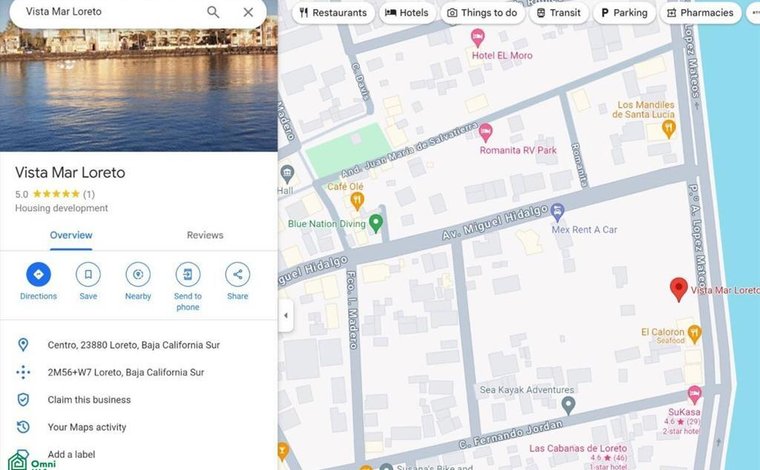The image size is (760, 470).
Task: Select the Pharmacies category chip
Action: point(701,13)
